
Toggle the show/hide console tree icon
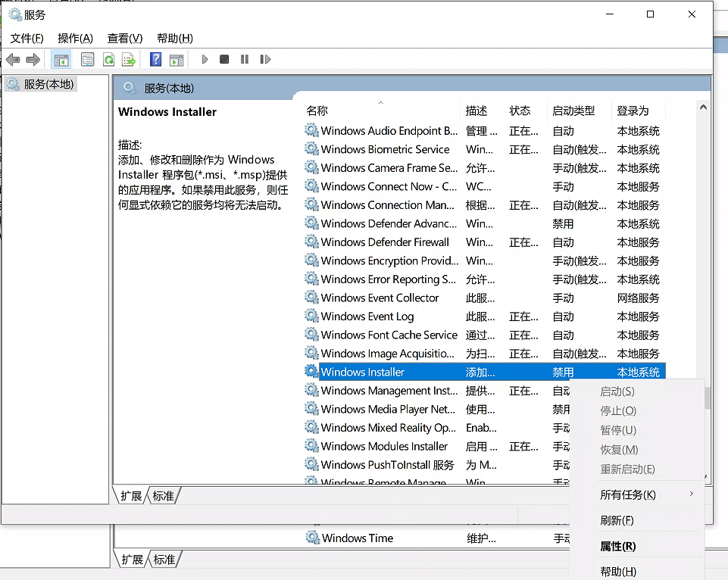pyautogui.click(x=61, y=59)
